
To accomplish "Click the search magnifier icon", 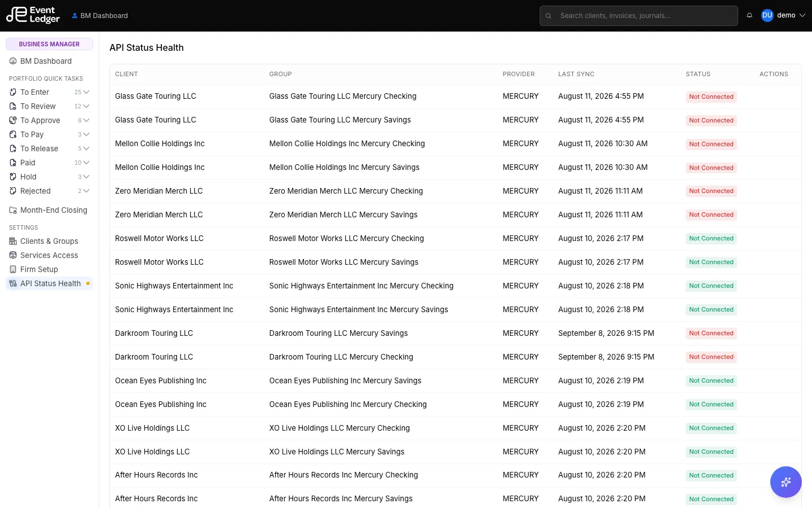I will click(548, 16).
